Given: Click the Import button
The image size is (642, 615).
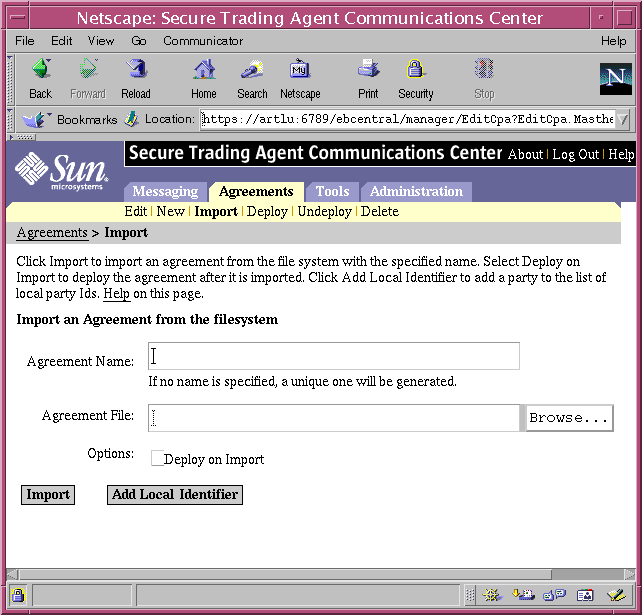Looking at the screenshot, I should coord(48,495).
